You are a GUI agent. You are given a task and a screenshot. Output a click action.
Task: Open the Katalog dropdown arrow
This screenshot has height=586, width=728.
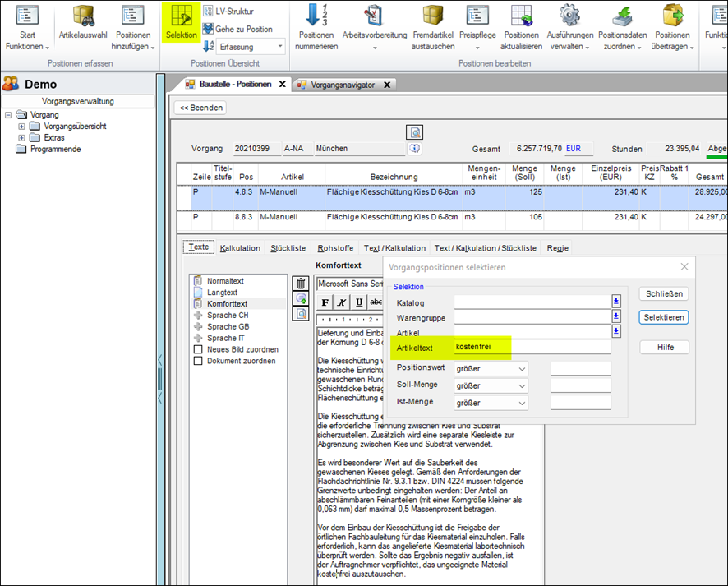pyautogui.click(x=616, y=302)
